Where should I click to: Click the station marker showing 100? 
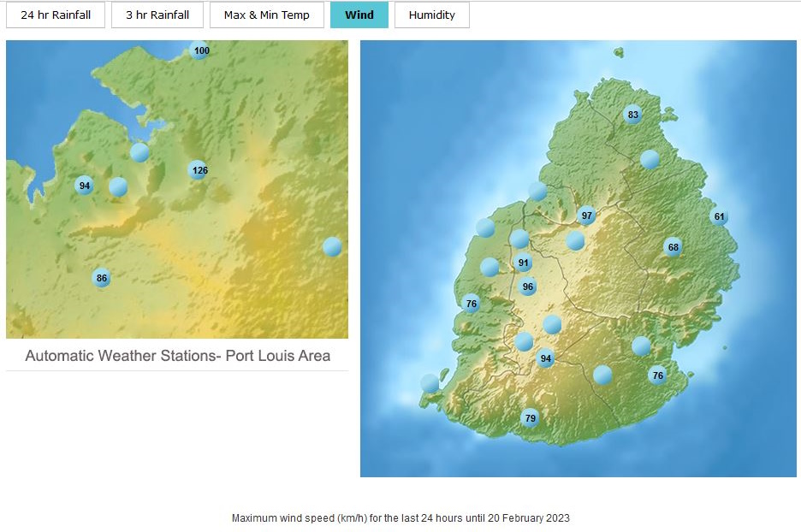click(200, 51)
